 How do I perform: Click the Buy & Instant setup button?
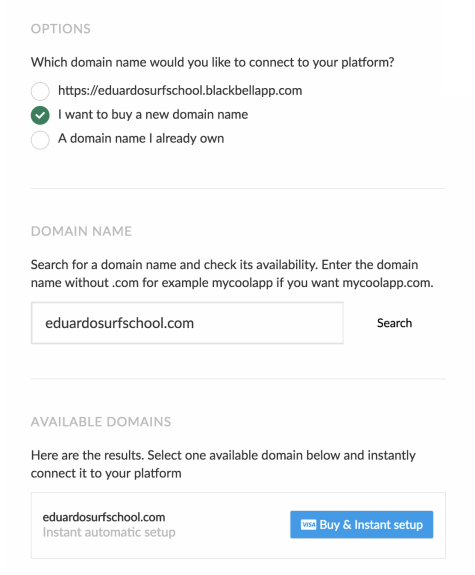[x=361, y=524]
